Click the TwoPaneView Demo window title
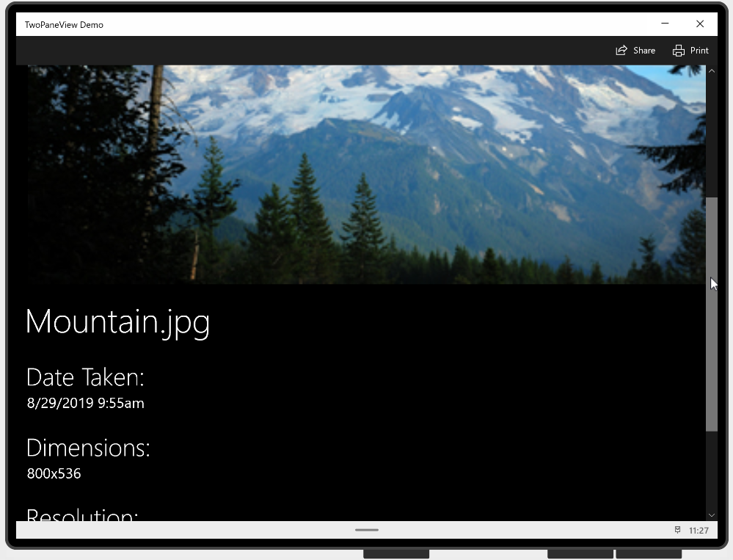The width and height of the screenshot is (733, 560). pos(64,25)
